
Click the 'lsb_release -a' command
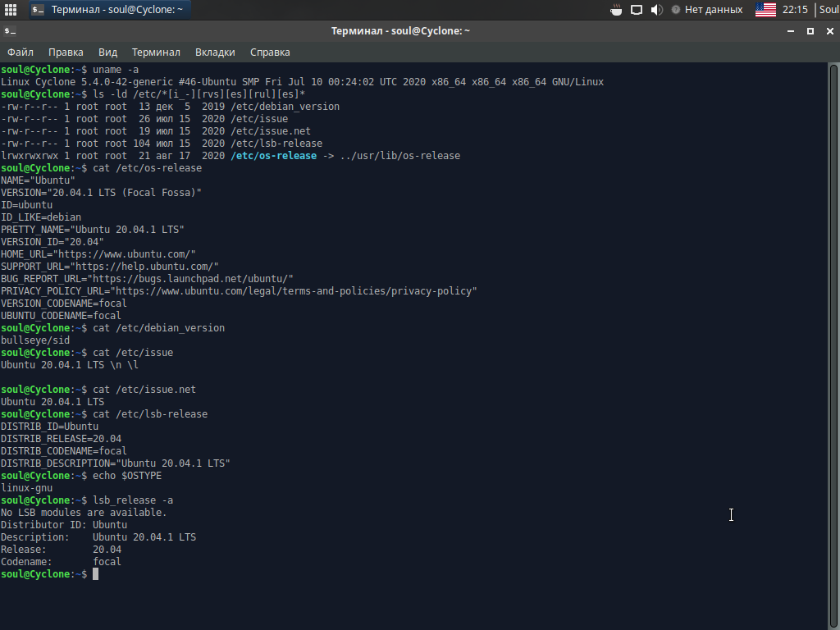[133, 501]
